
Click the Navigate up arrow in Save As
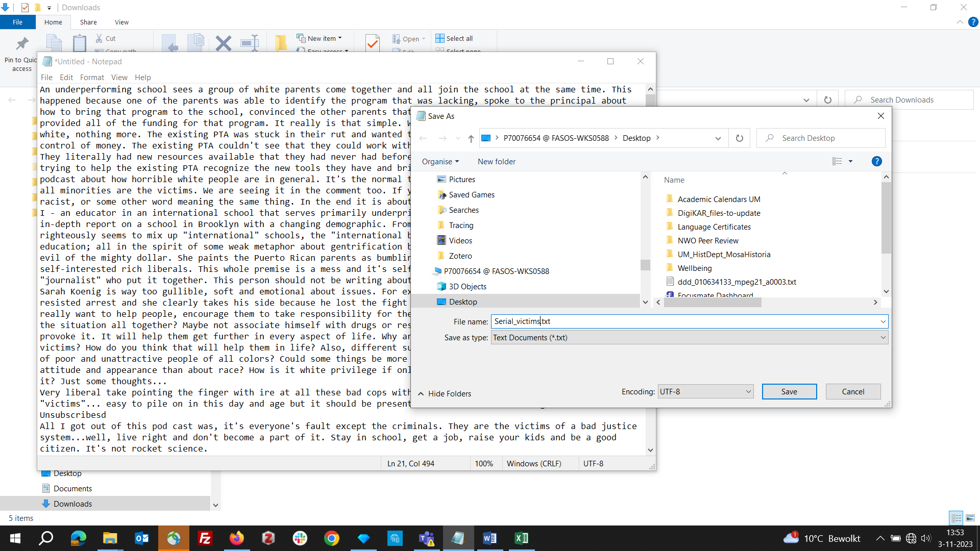[471, 138]
